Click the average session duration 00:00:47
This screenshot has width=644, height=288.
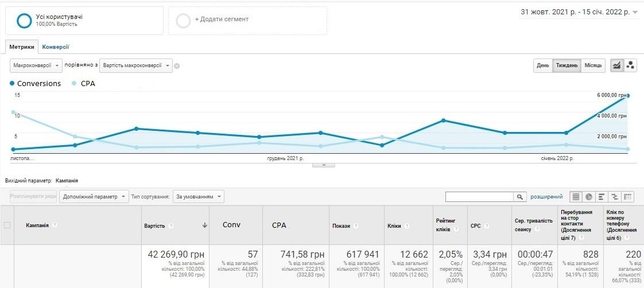point(534,255)
